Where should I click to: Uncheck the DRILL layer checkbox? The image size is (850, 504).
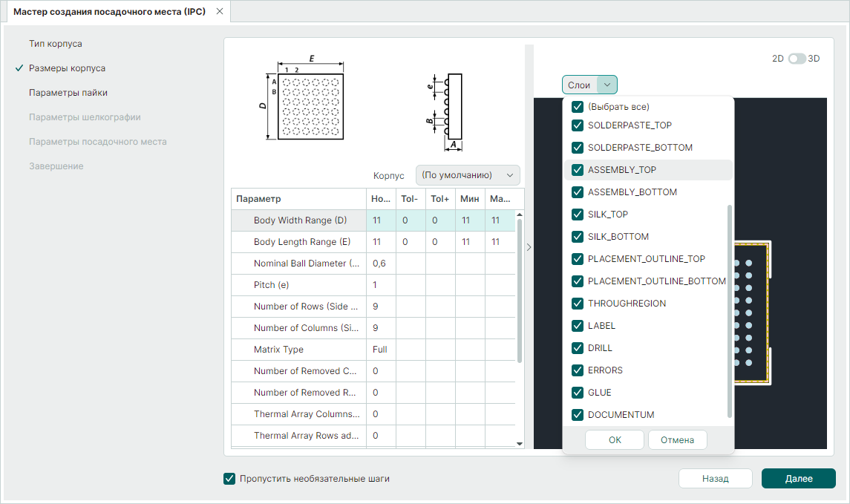(577, 348)
